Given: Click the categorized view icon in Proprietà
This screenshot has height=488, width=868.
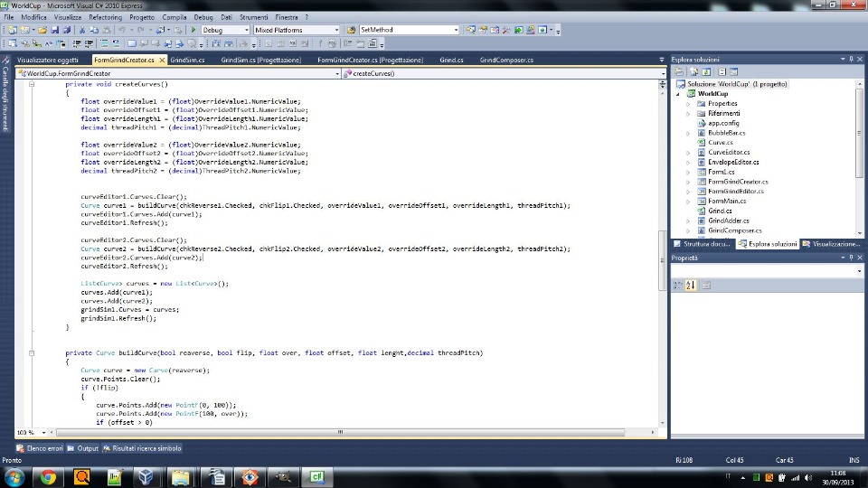Looking at the screenshot, I should (x=677, y=285).
